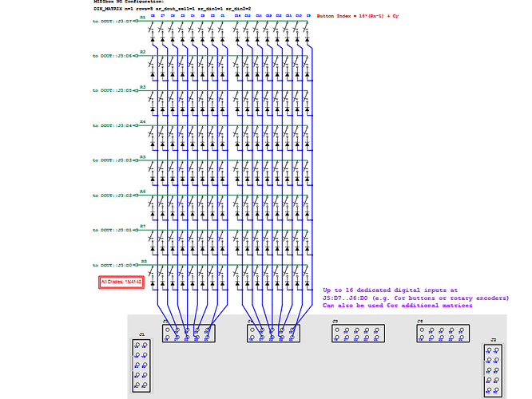Select the J4 connector wired to right column group
532x399 pixels.
(x=273, y=334)
